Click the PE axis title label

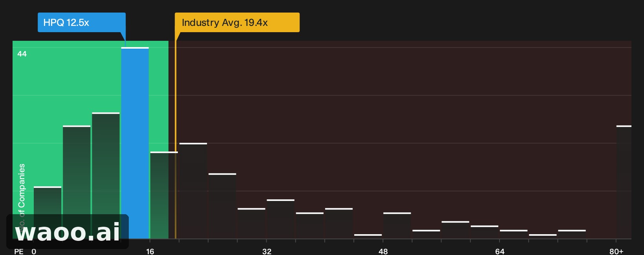[19, 251]
